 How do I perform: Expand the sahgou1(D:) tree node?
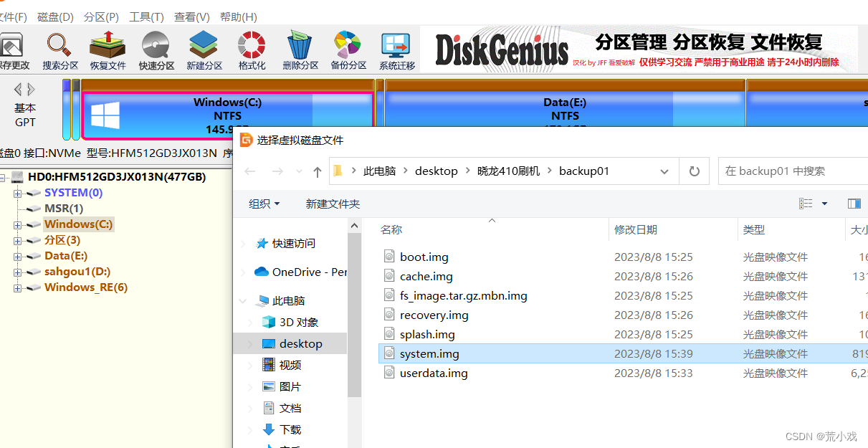click(x=18, y=272)
